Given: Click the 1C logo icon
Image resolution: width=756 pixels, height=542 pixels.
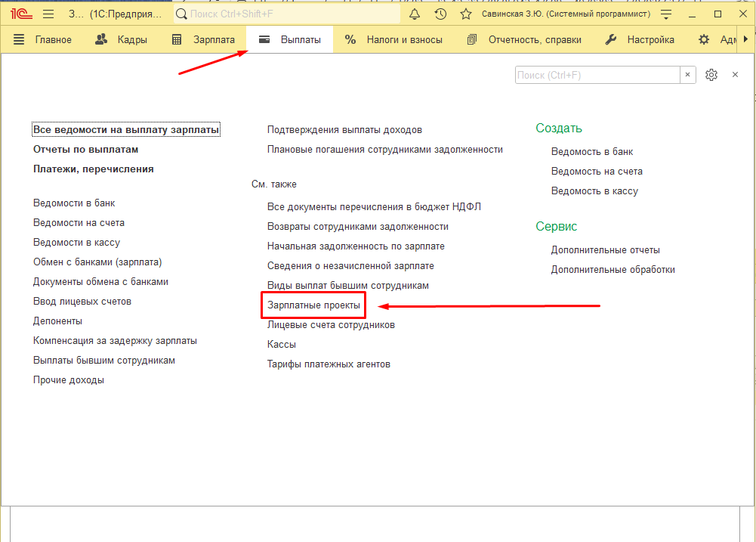Looking at the screenshot, I should [21, 14].
